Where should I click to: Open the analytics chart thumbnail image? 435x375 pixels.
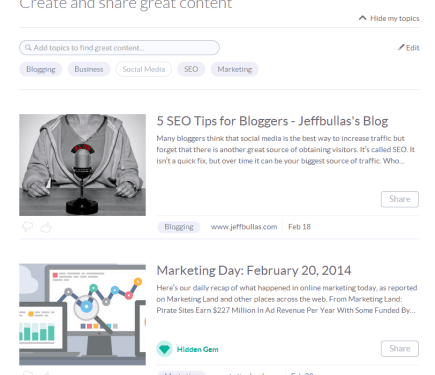coord(82,314)
